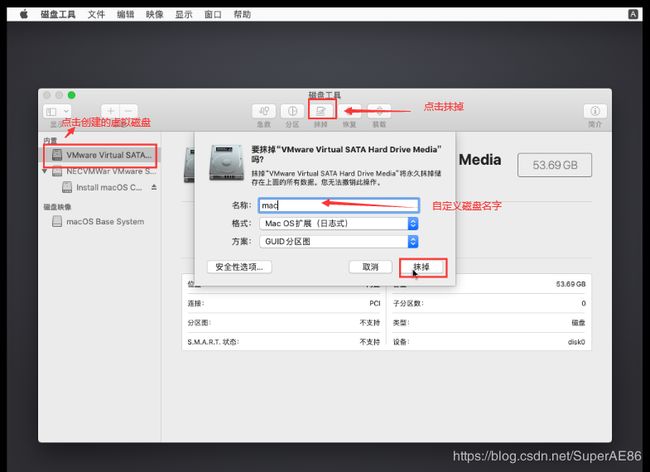This screenshot has width=650, height=472.
Task: Open the 显示 menu
Action: coord(184,15)
